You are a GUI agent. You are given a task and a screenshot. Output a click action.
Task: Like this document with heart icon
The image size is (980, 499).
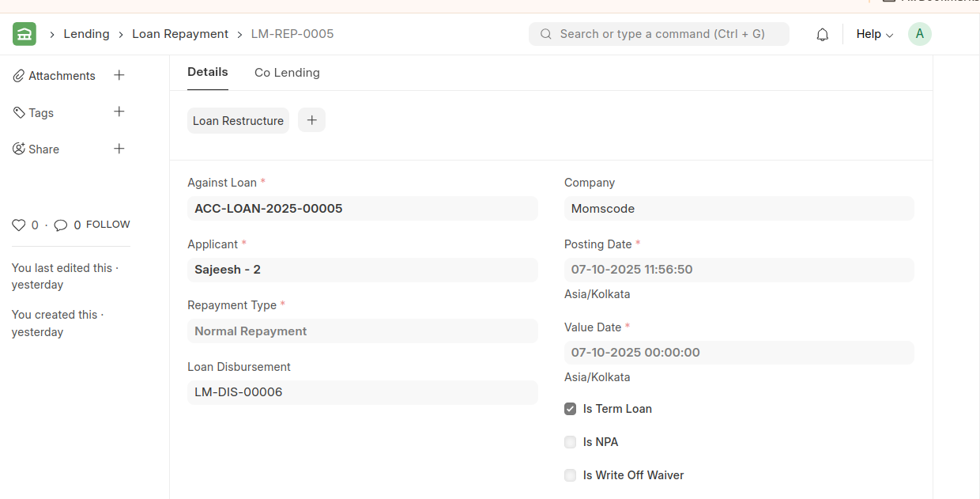(19, 225)
